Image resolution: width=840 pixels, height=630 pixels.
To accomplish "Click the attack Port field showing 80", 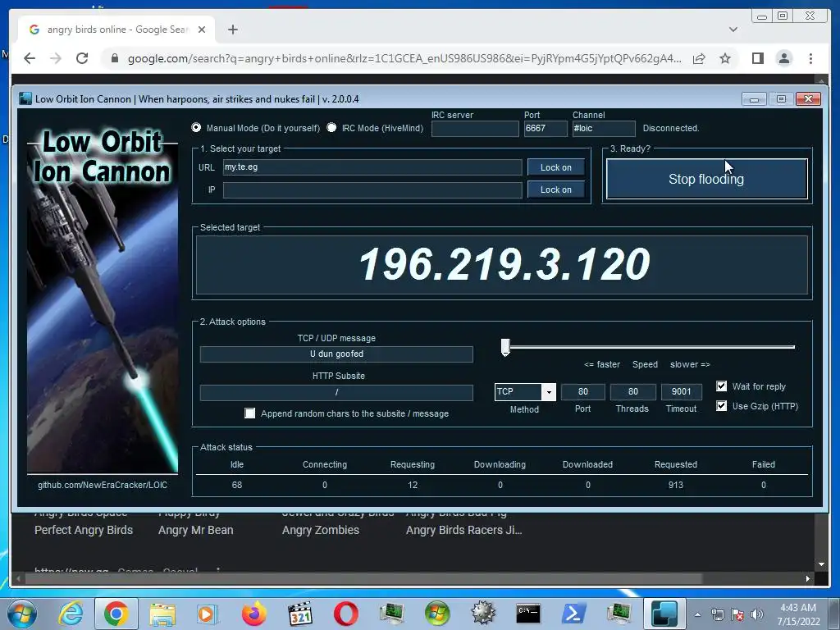I will click(x=583, y=391).
